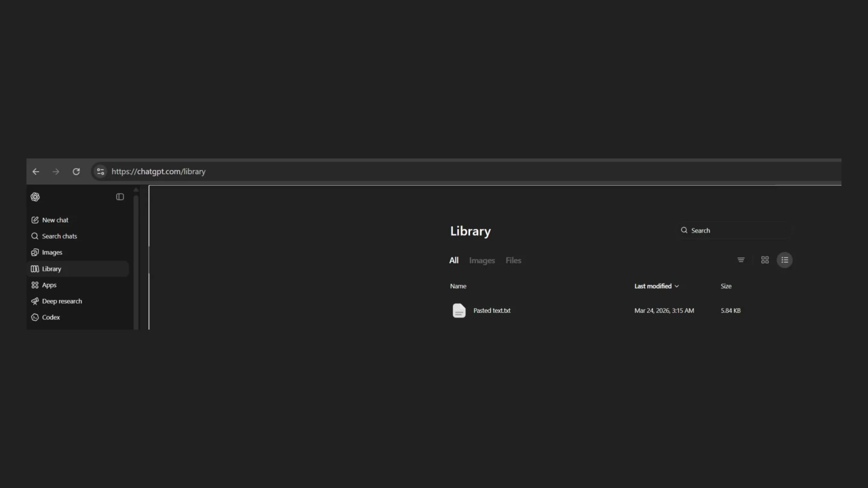868x488 pixels.
Task: Open the Pasted text.txt file
Action: click(492, 311)
